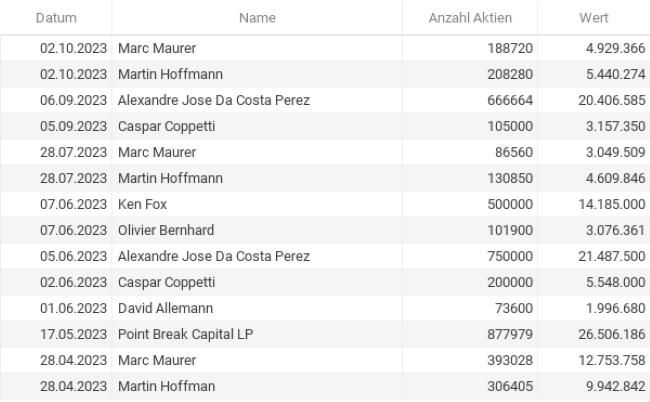Sort by Anzahl Aktien column header
650x402 pixels.
(470, 18)
